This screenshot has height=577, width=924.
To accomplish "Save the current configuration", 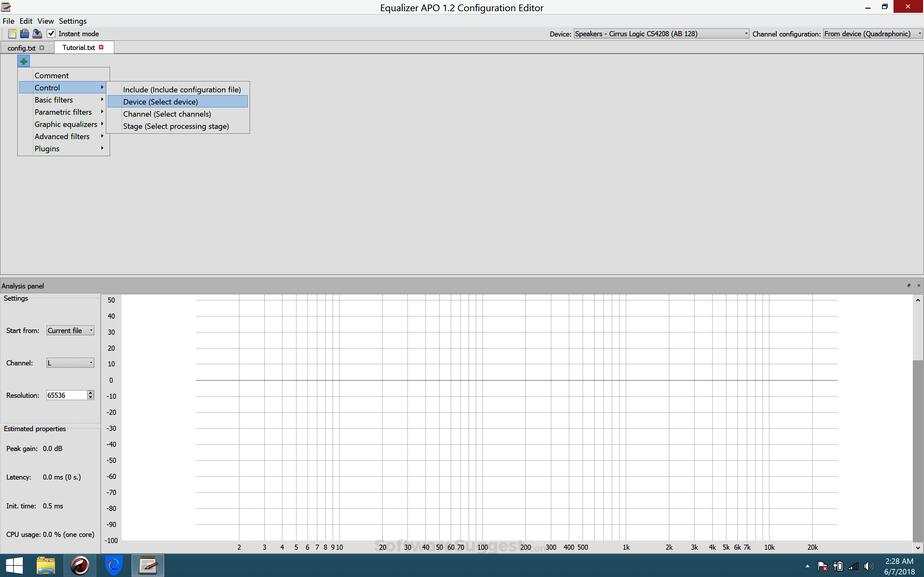I will pyautogui.click(x=37, y=34).
